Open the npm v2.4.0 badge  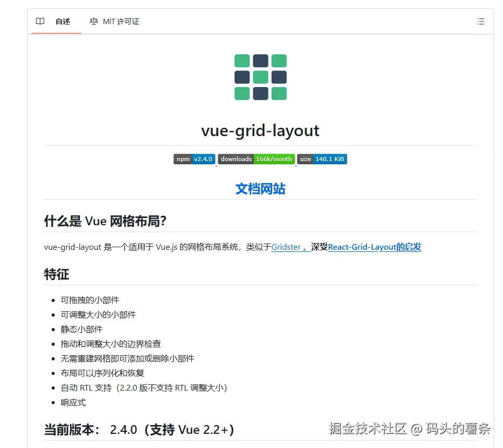194,159
